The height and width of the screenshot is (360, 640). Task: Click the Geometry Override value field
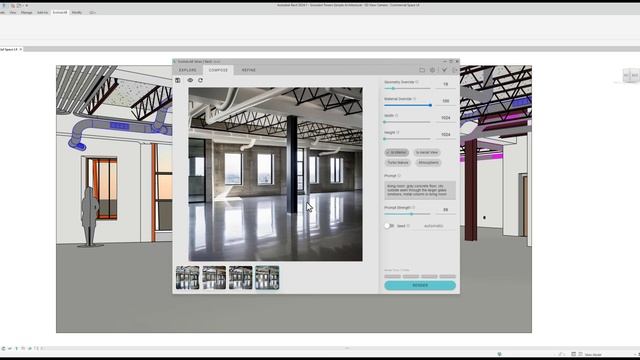coord(446,84)
